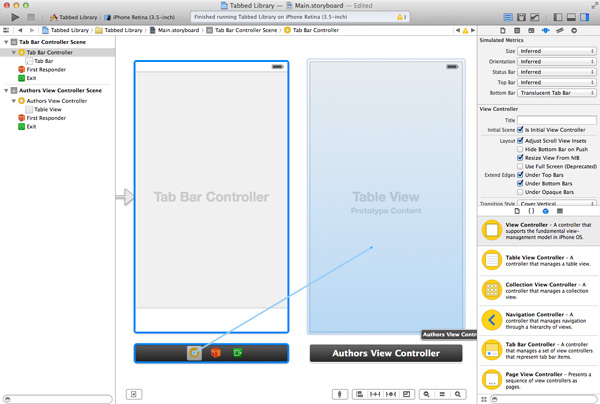This screenshot has height=404, width=600.
Task: Choose the Tabbed Library scheme
Action: click(74, 17)
